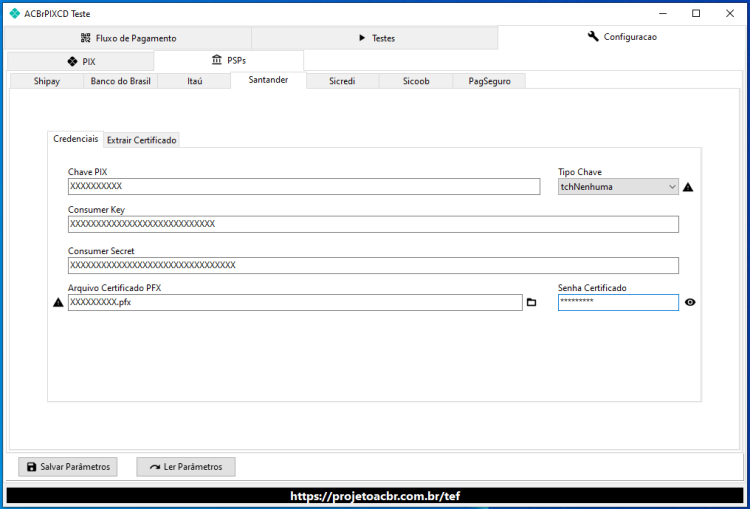750x509 pixels.
Task: Select the Itaú tab
Action: [x=194, y=81]
